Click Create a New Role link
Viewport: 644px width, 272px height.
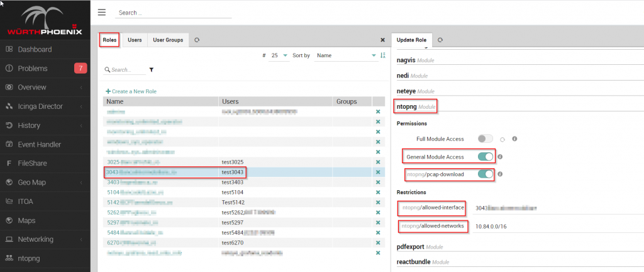click(x=131, y=91)
